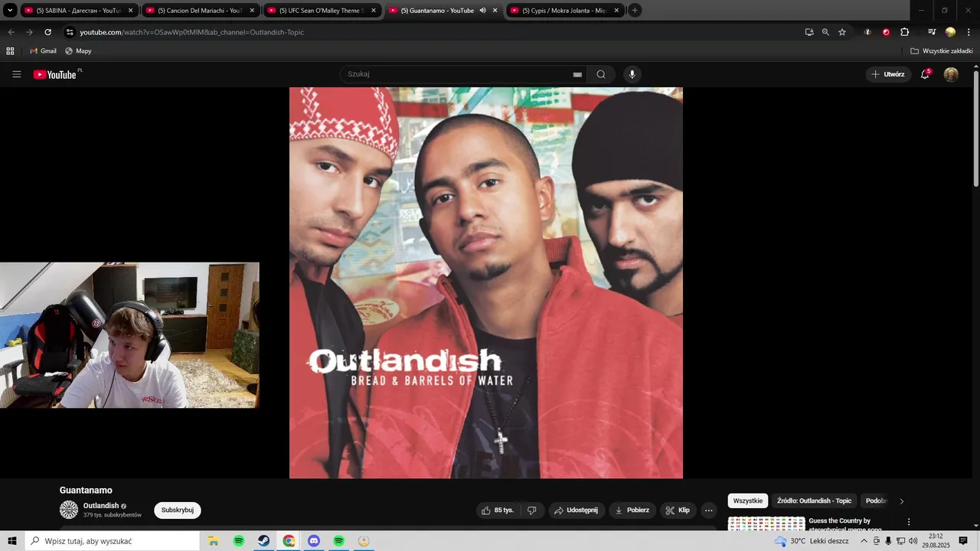This screenshot has width=980, height=551.
Task: Switch to UFC Sean O'Malley Theme tab
Action: click(x=321, y=11)
